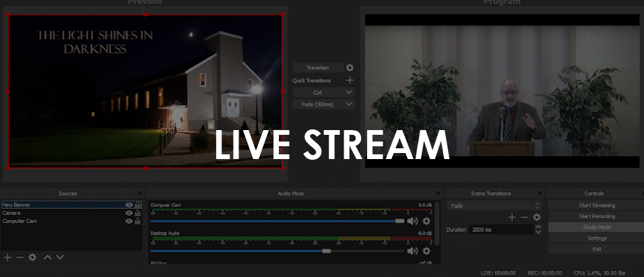Toggle Studio Mode off

coord(597,227)
